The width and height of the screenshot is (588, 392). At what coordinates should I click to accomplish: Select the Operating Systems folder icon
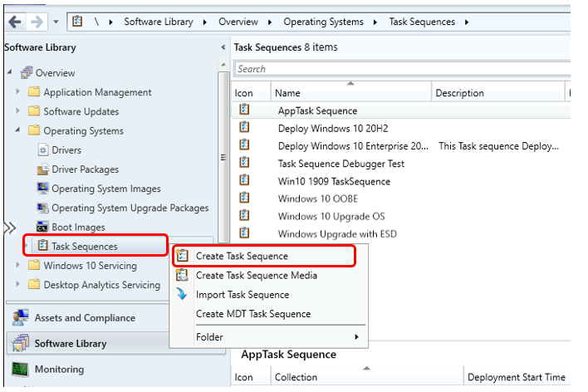pyautogui.click(x=34, y=130)
